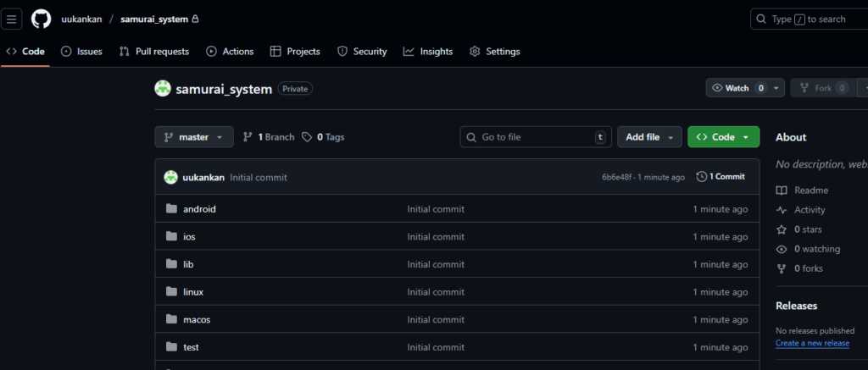
Task: Open repository Settings tab
Action: tap(495, 52)
